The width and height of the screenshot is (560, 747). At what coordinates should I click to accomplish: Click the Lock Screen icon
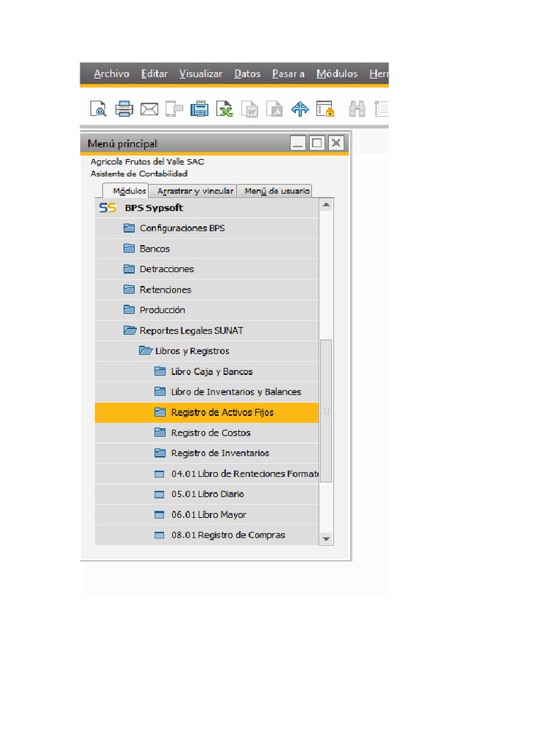[325, 109]
